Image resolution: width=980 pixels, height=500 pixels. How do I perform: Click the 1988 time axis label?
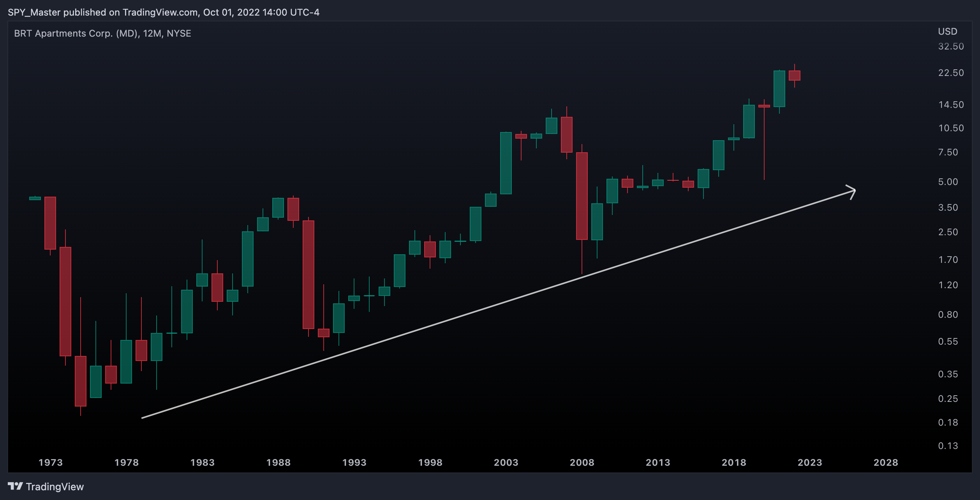278,463
